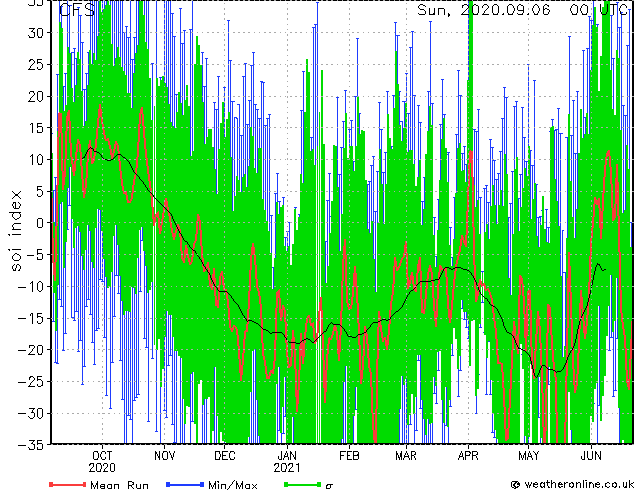Click the 15 y-axis value
This screenshot has height=490, width=634.
point(36,128)
